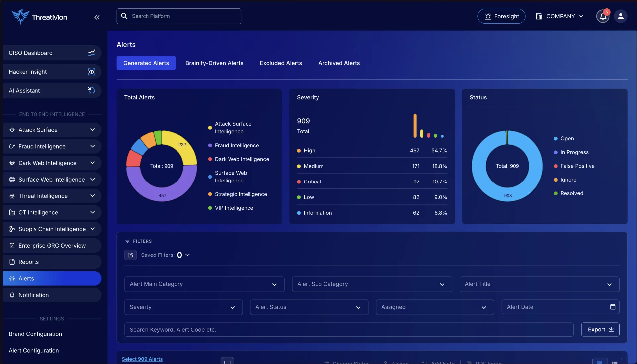Expand the Threat Intelligence menu chevron
This screenshot has height=364, width=637.
pyautogui.click(x=92, y=196)
